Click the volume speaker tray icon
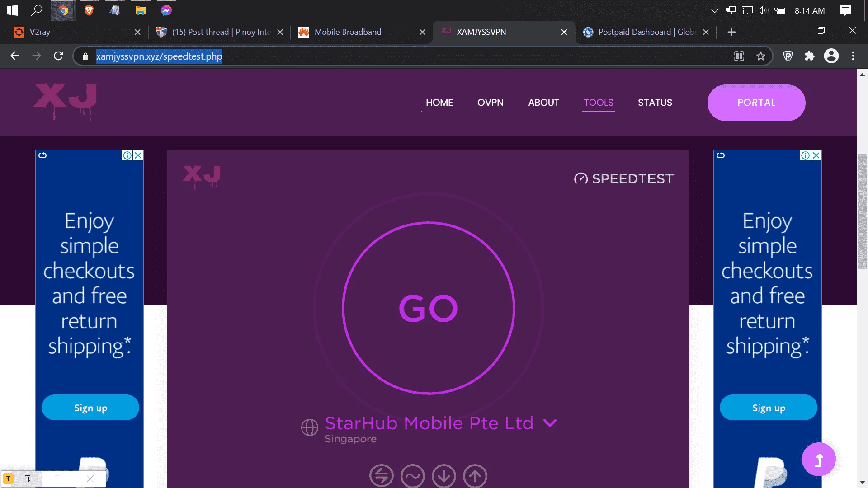This screenshot has width=868, height=488. 763,10
